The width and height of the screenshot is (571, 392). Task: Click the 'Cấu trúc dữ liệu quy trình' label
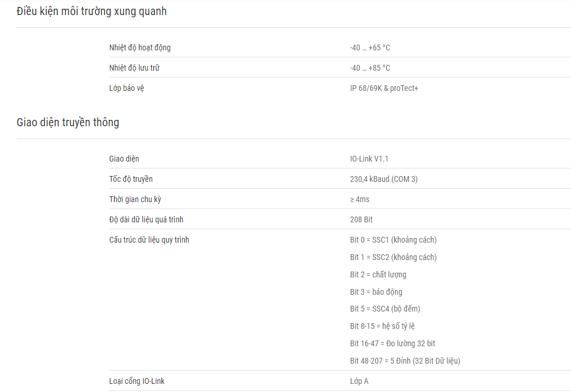[x=149, y=240]
